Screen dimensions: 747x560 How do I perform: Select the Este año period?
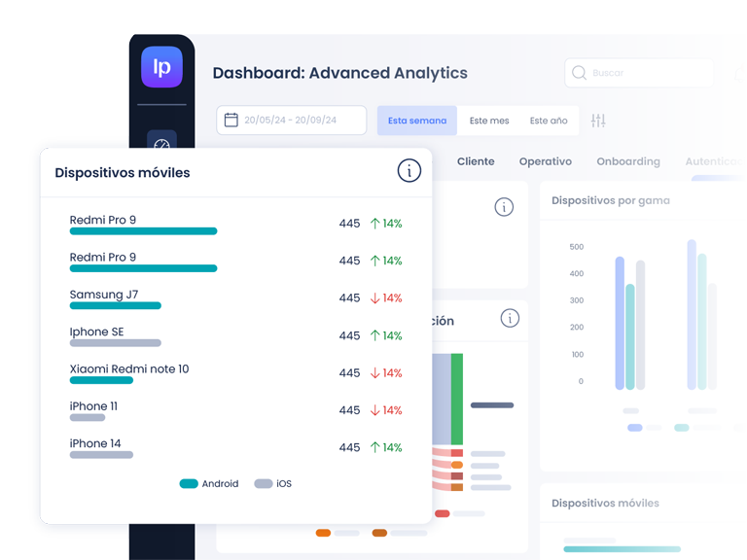[x=549, y=121]
